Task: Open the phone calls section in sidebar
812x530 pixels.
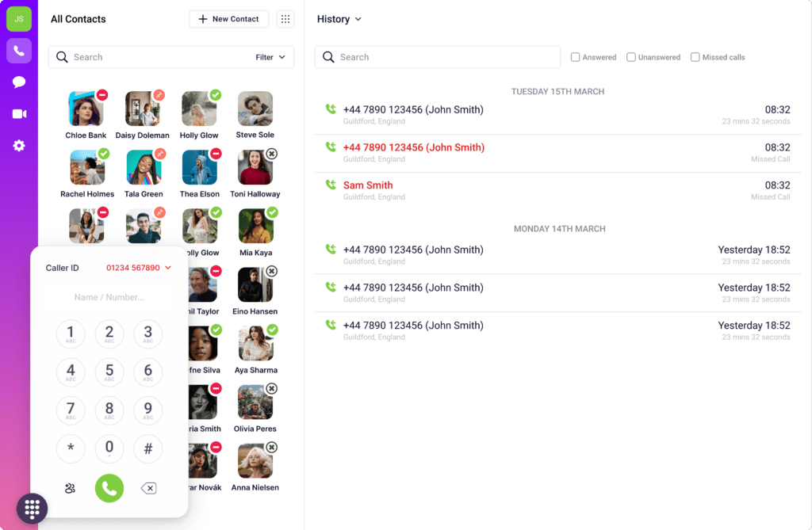Action: 19,51
